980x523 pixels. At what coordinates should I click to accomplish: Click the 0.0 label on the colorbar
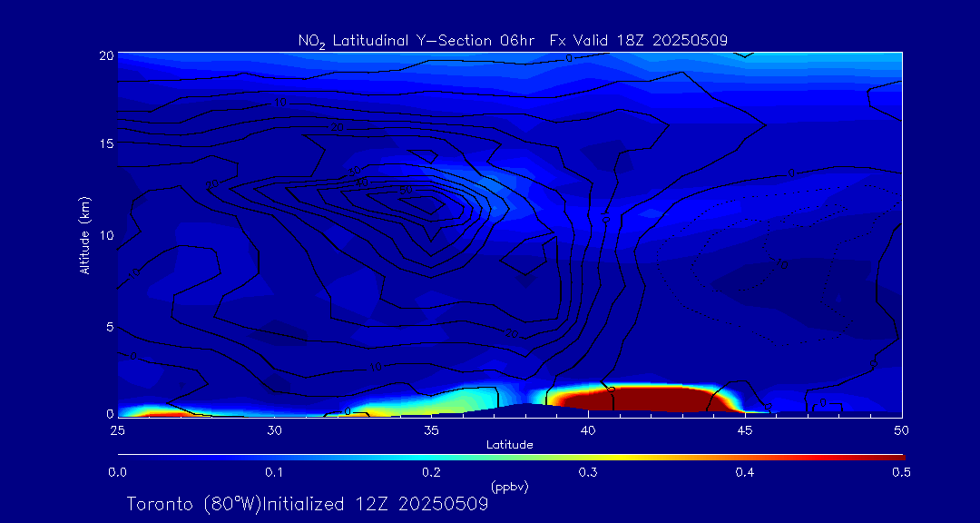(117, 472)
